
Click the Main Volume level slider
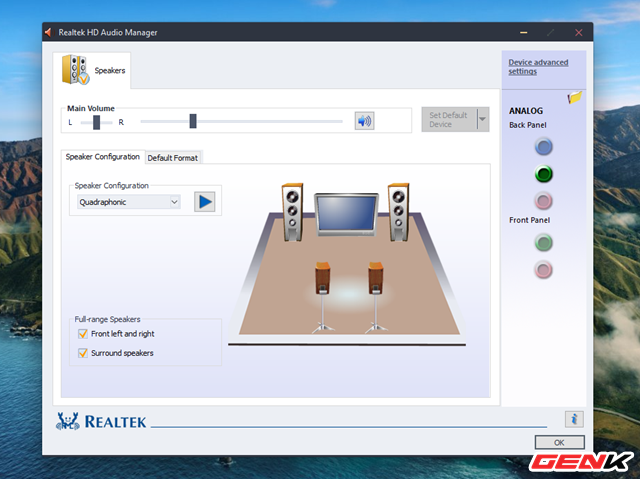pos(193,121)
